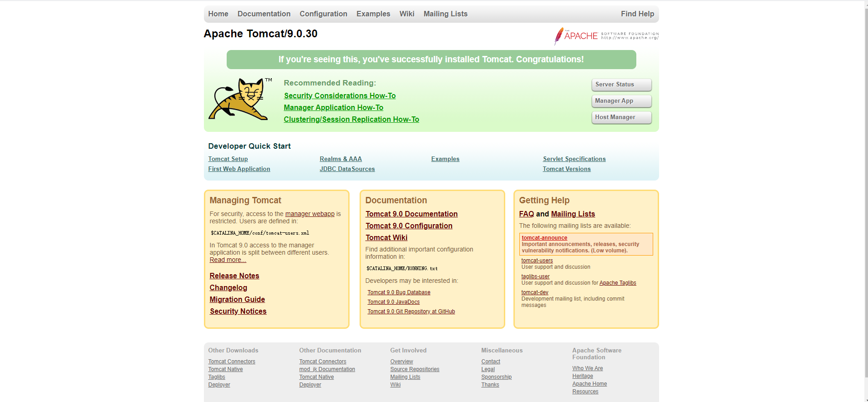Open Servlet Specifications link
The height and width of the screenshot is (402, 868).
point(574,159)
